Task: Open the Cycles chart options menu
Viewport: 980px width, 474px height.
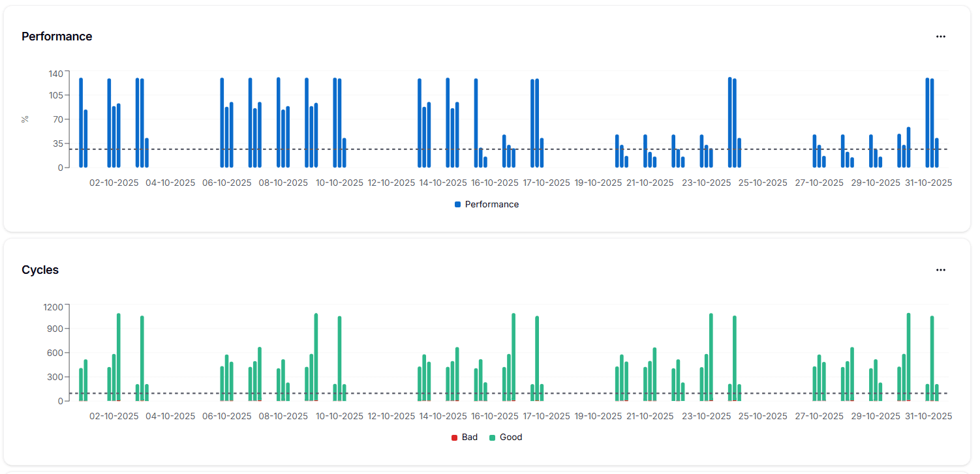Action: tap(941, 269)
